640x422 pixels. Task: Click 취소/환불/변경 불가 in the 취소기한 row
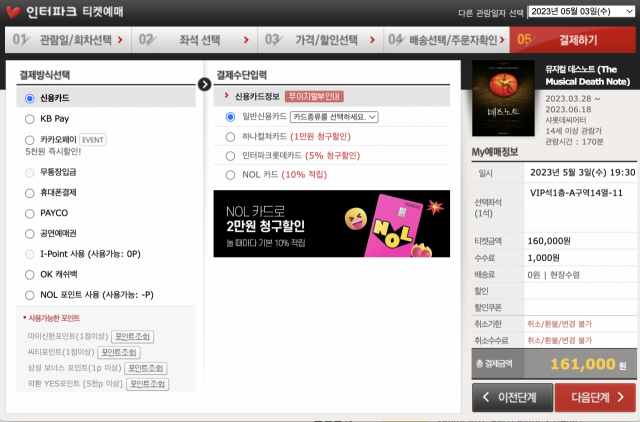click(559, 324)
